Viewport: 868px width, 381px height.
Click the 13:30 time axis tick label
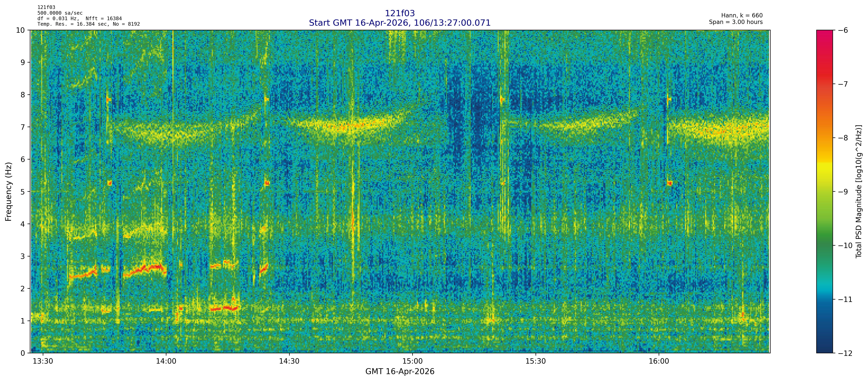(x=43, y=362)
